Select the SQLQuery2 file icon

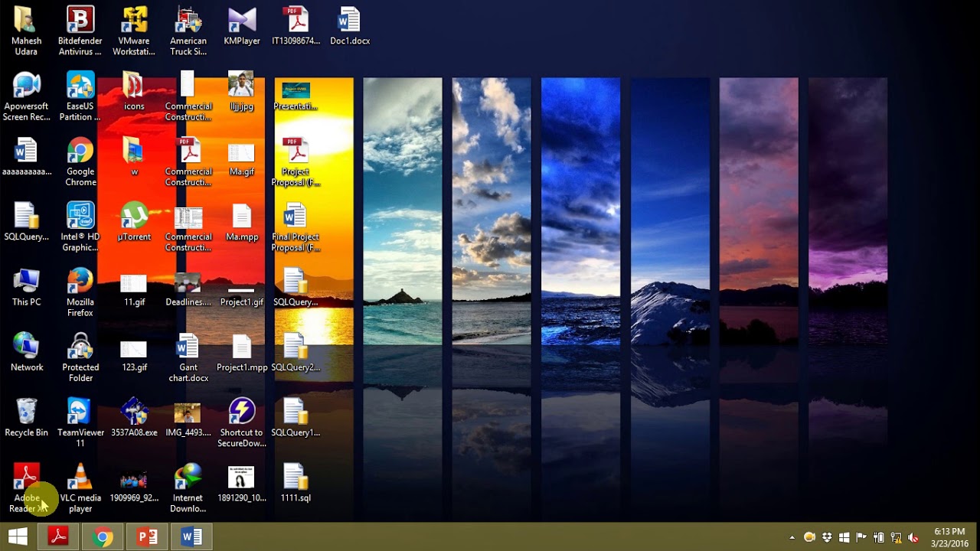(x=296, y=352)
